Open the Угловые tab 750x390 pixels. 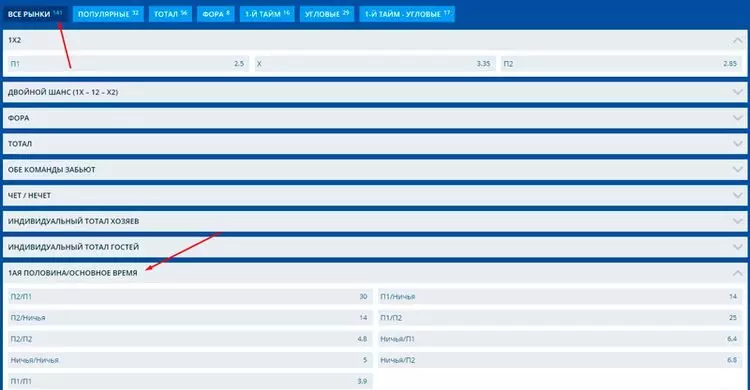click(x=327, y=14)
